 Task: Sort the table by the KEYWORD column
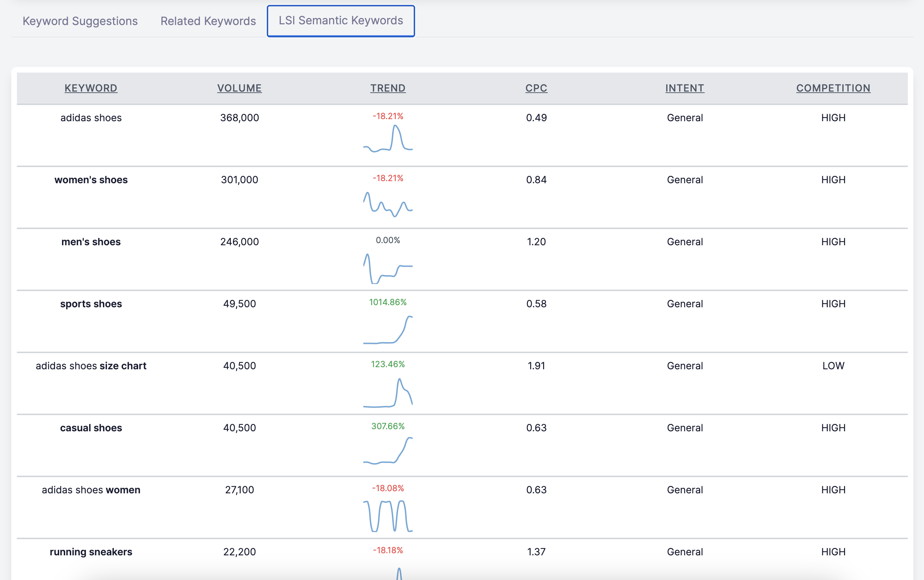pos(91,88)
